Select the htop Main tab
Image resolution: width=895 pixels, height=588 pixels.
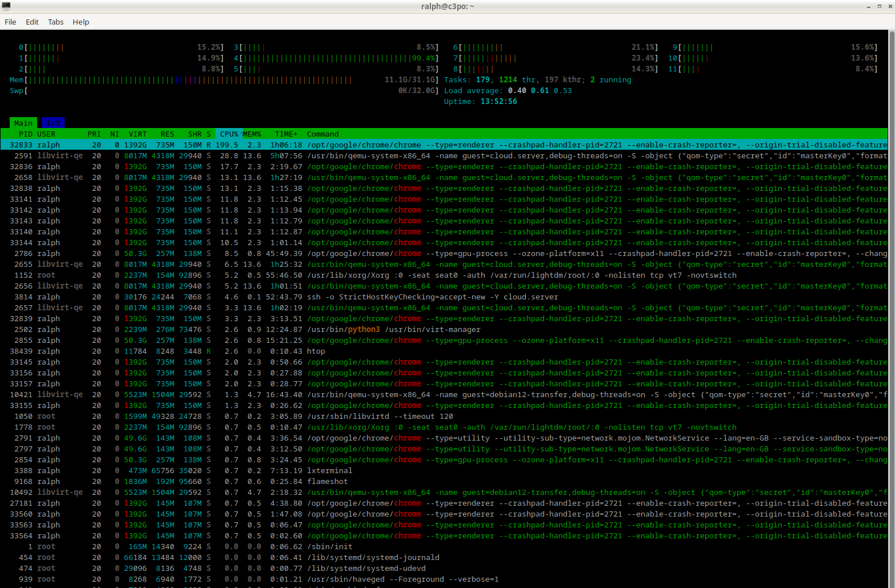coord(23,123)
